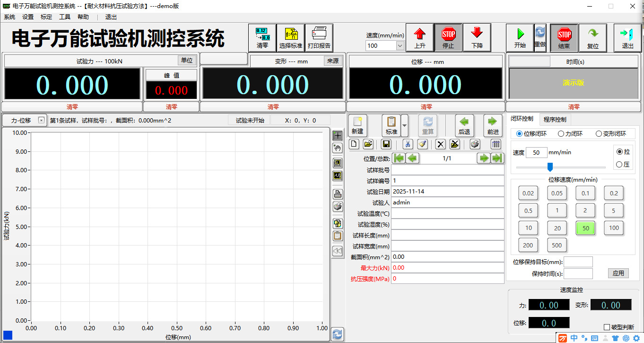
Task: Switch to the 程序控制 tab
Action: click(x=555, y=119)
